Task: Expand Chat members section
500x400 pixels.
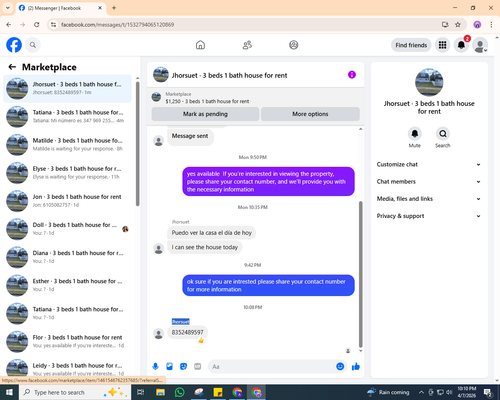Action: (429, 182)
